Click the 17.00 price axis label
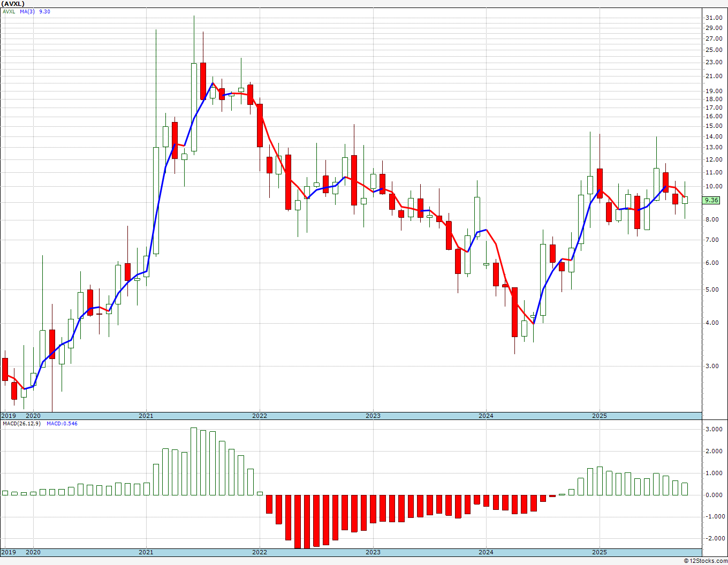The image size is (728, 565). click(714, 107)
